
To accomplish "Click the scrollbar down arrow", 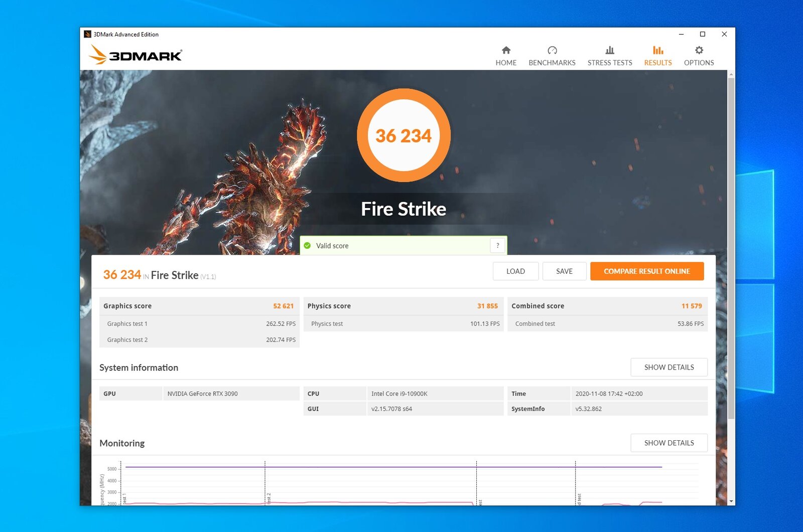I will tap(731, 501).
